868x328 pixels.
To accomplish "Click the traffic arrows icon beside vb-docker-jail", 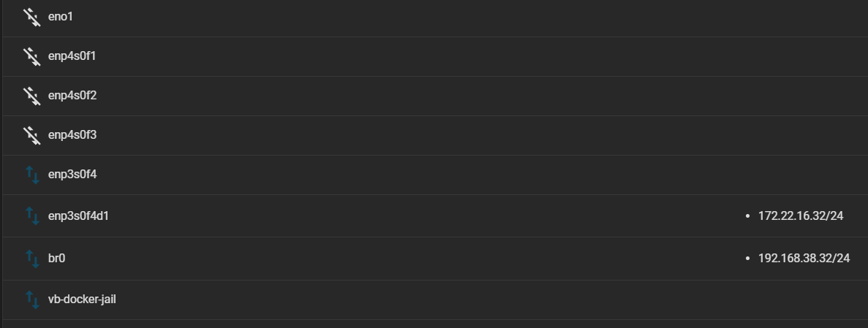I will coord(33,300).
